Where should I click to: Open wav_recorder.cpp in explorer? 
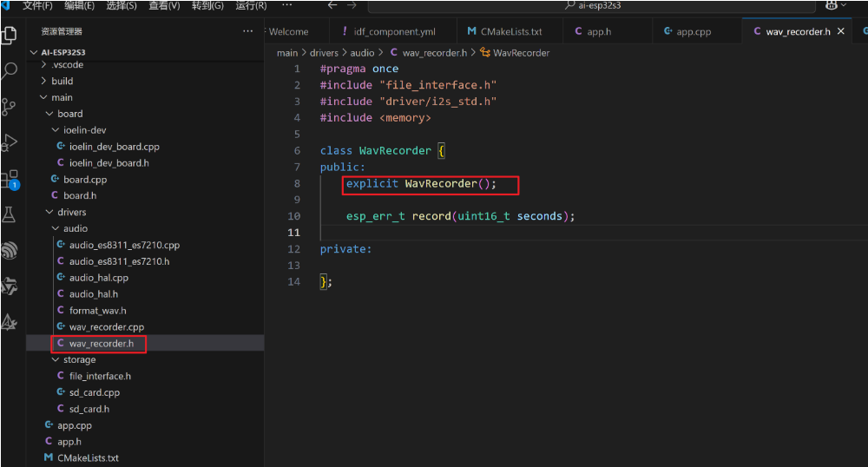pos(145,327)
